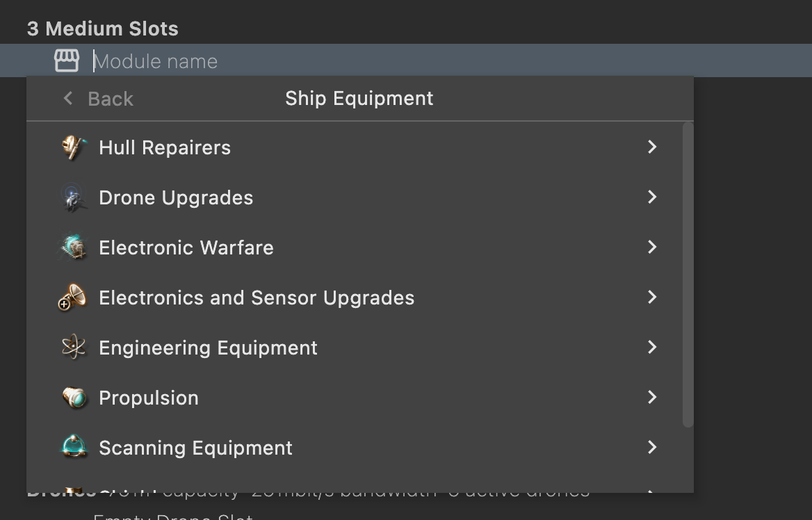Click the Electronics and Sensor Upgrades icon

point(73,298)
